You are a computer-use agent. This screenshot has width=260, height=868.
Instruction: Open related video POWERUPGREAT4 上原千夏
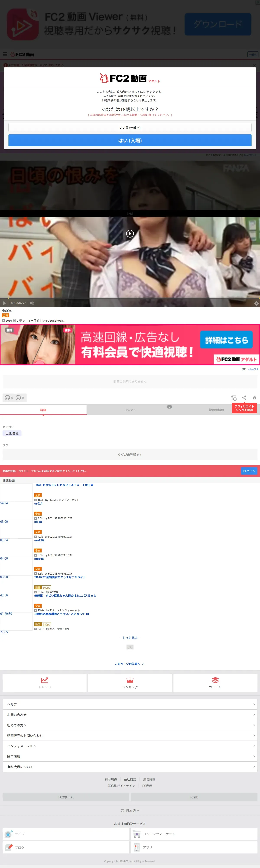(64, 485)
